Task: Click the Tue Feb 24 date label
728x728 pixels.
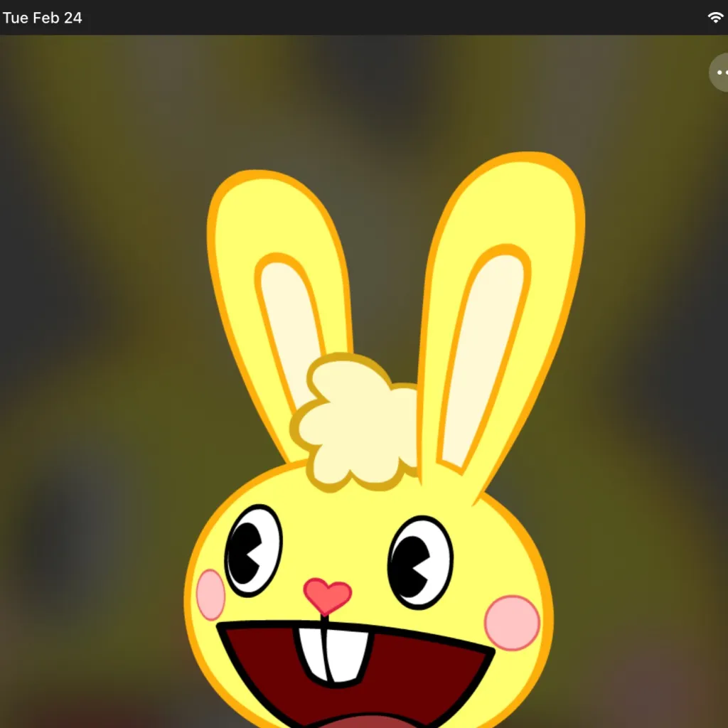Action: (x=43, y=18)
